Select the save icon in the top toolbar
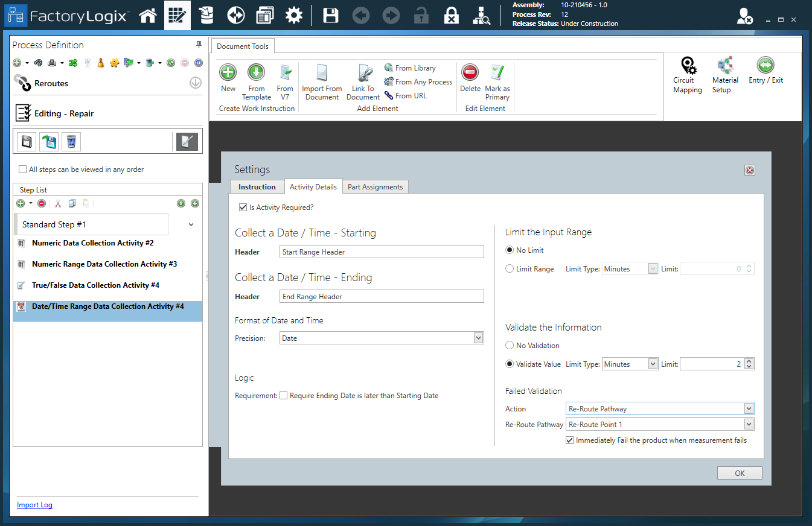Image resolution: width=812 pixels, height=526 pixels. click(330, 15)
